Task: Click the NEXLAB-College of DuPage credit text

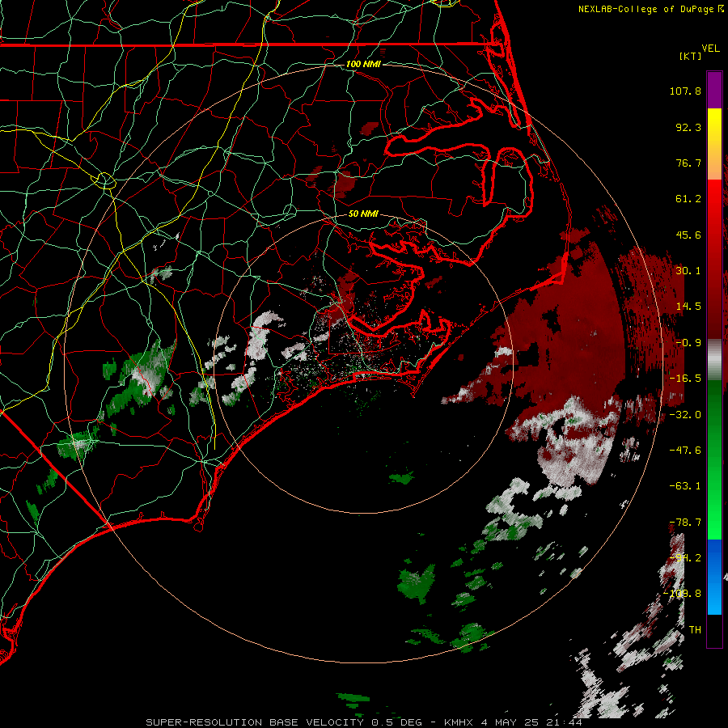Action: coord(646,9)
